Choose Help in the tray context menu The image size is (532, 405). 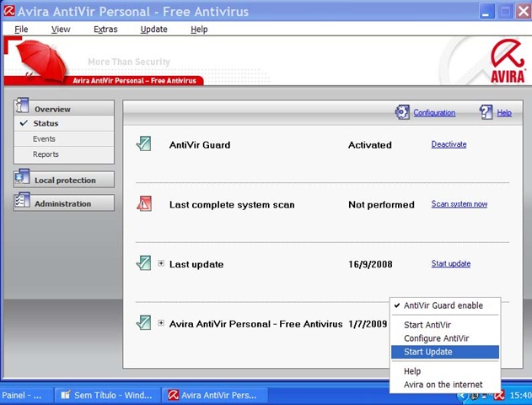[x=445, y=371]
